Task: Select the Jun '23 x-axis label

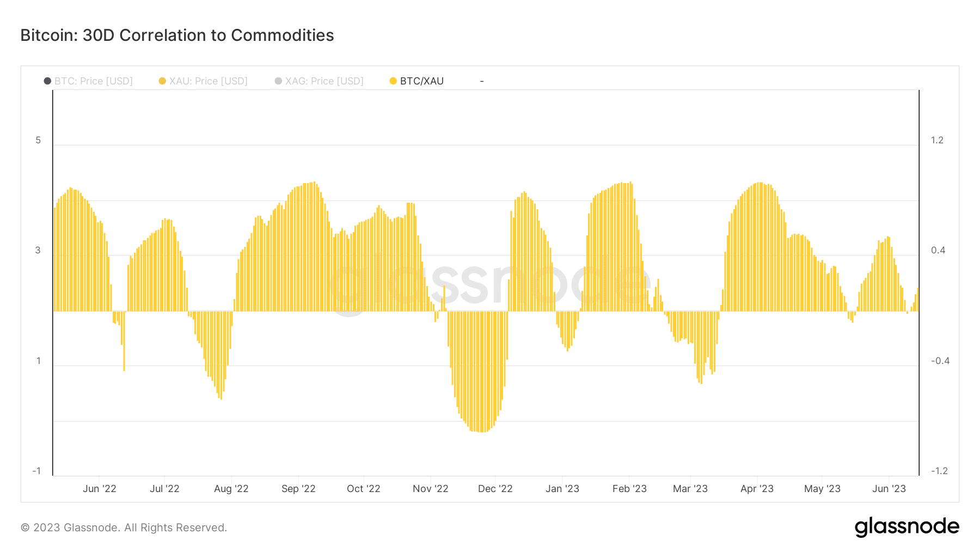Action: [x=889, y=489]
